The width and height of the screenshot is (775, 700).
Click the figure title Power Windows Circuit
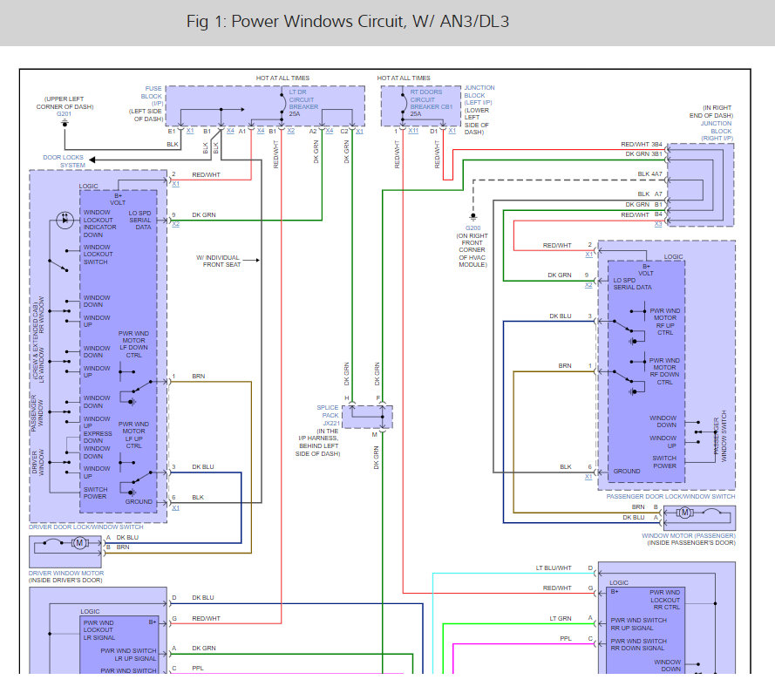click(348, 21)
